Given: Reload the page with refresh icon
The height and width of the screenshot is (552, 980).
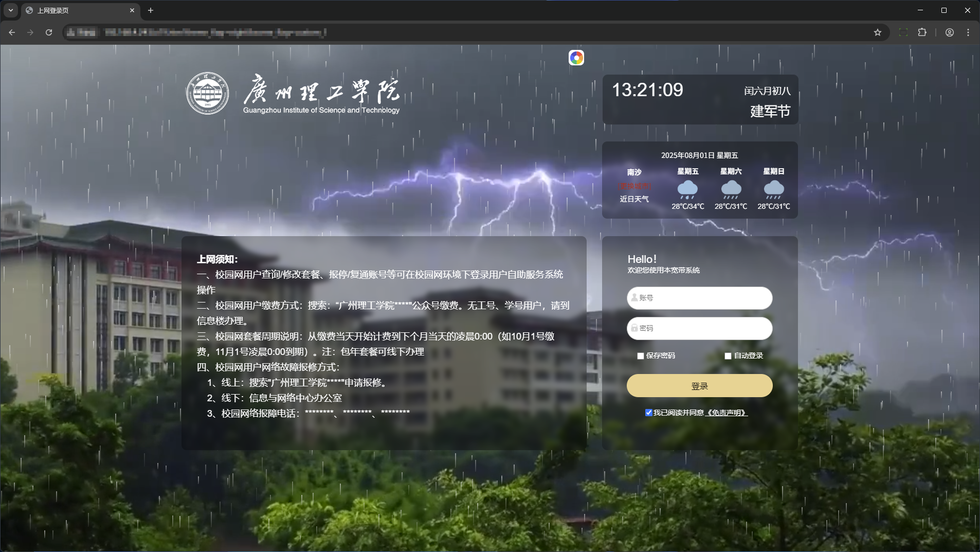Looking at the screenshot, I should pos(49,32).
